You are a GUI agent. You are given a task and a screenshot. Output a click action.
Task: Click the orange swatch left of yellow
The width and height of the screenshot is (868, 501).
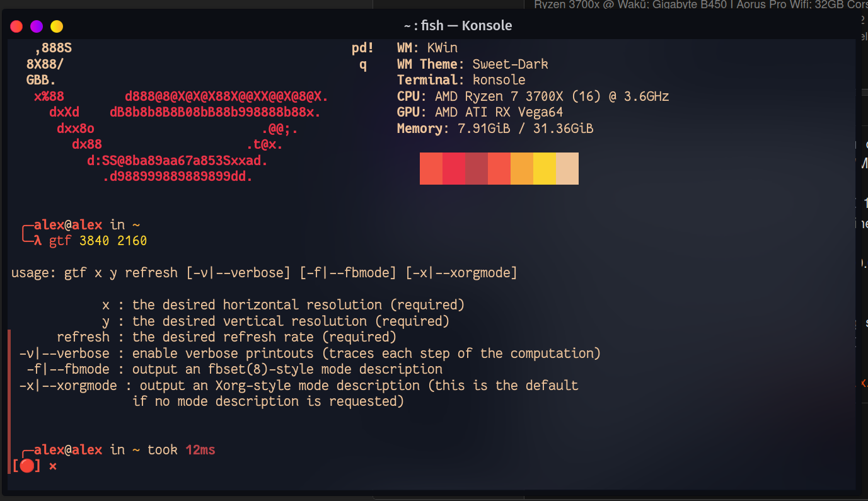click(x=522, y=169)
